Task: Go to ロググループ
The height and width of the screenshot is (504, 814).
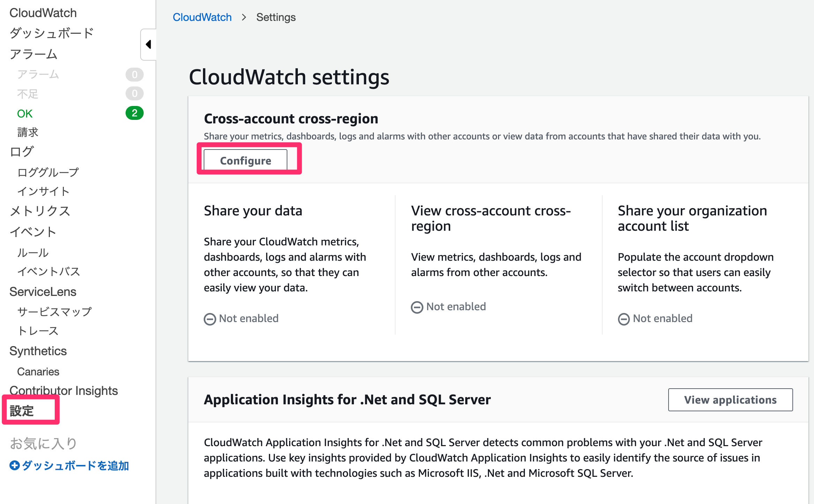Action: coord(48,172)
